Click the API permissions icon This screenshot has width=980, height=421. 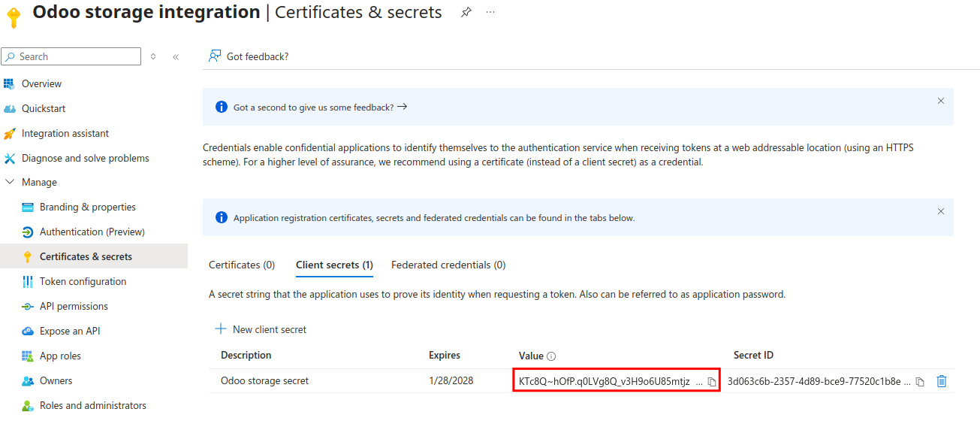point(28,306)
